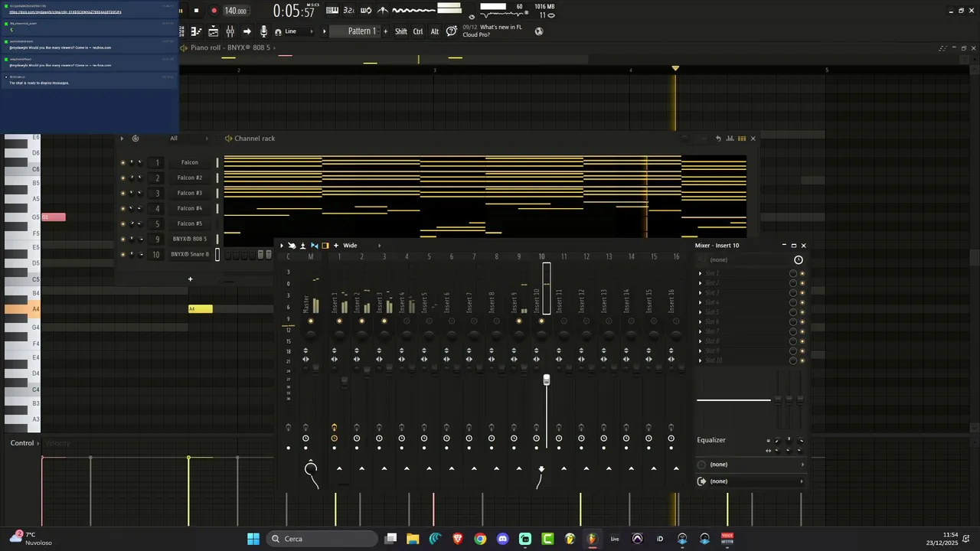Click the Alt modifier button

(435, 31)
